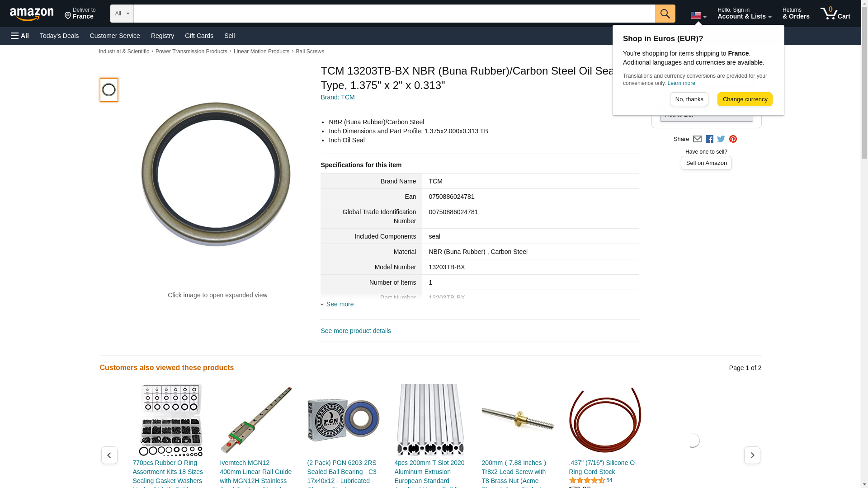Click Change currency button
Screen dimensions: 868x488
point(745,99)
